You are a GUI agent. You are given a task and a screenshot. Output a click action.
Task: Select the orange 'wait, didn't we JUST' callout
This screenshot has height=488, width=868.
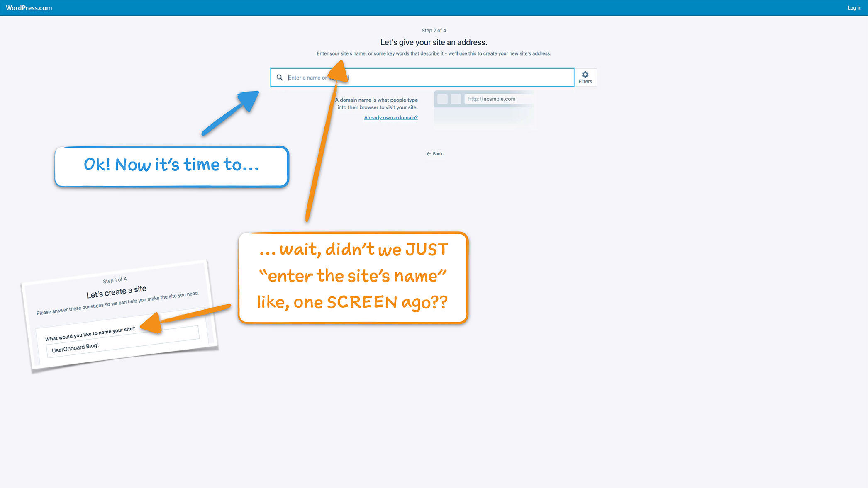[x=353, y=277]
